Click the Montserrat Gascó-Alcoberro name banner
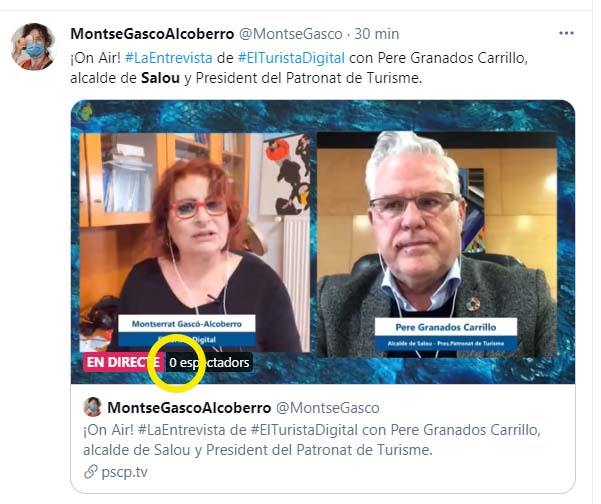601x504 pixels. 187,331
